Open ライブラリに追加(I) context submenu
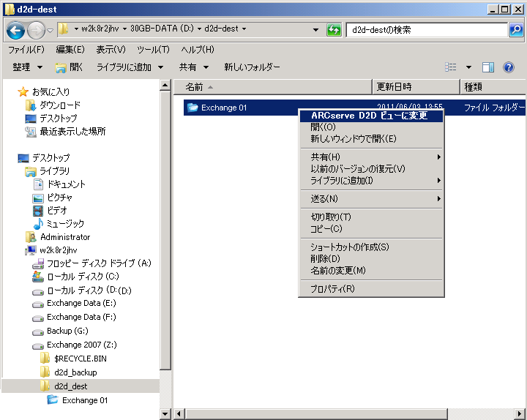This screenshot has height=420, width=527. [x=371, y=181]
